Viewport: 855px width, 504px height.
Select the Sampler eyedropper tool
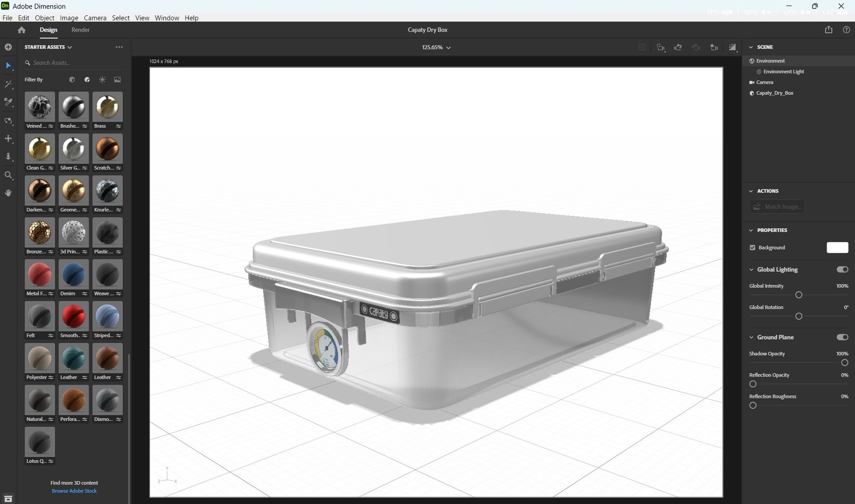[8, 102]
